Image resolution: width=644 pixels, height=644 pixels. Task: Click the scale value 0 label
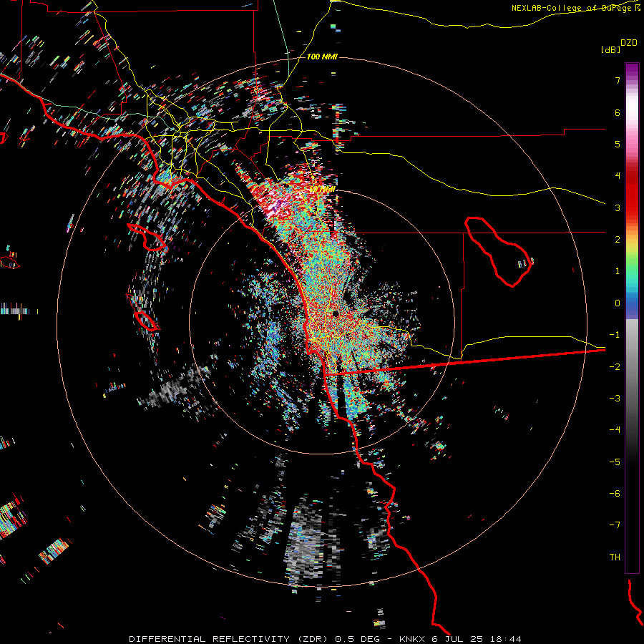tap(618, 303)
